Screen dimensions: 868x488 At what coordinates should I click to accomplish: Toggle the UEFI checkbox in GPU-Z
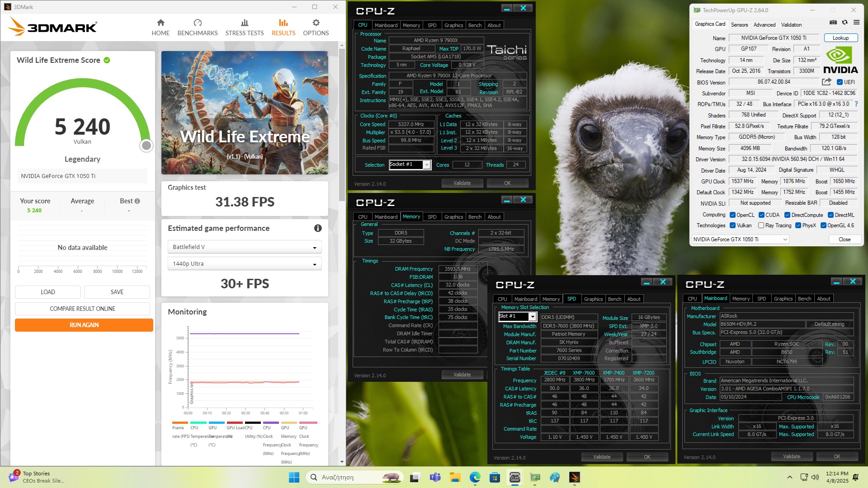(840, 82)
